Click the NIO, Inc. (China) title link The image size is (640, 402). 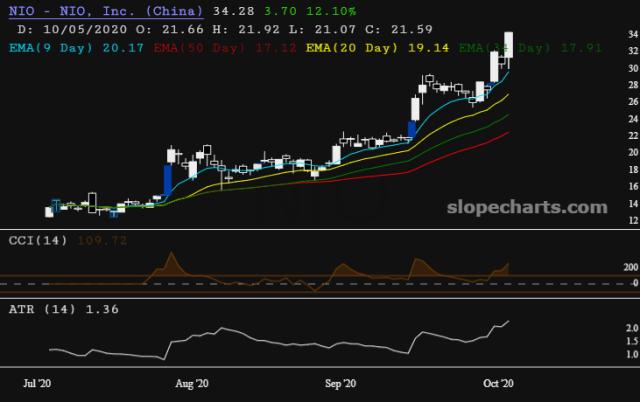tap(104, 12)
